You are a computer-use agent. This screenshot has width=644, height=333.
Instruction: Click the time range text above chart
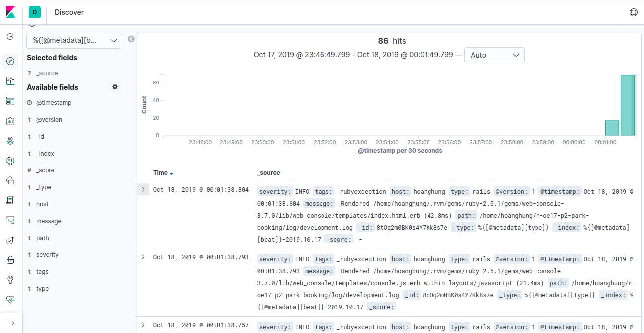click(353, 55)
